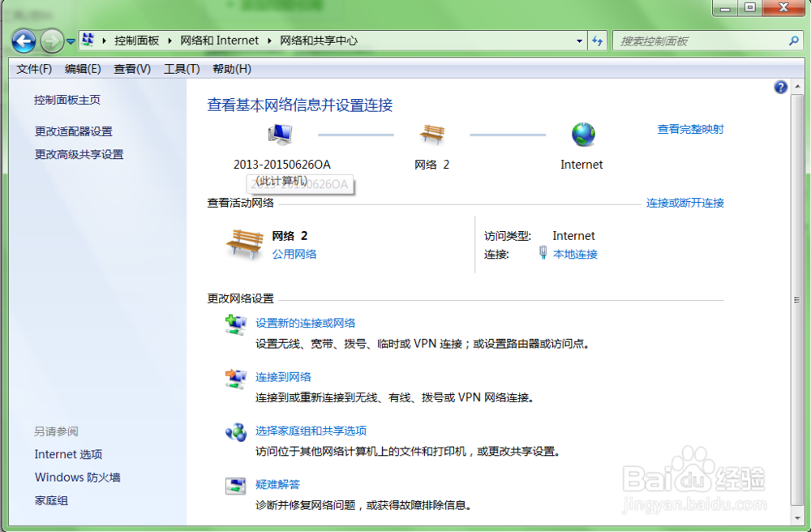Click 查看完整映射 link
Viewport: 811px width, 532px height.
click(x=690, y=129)
